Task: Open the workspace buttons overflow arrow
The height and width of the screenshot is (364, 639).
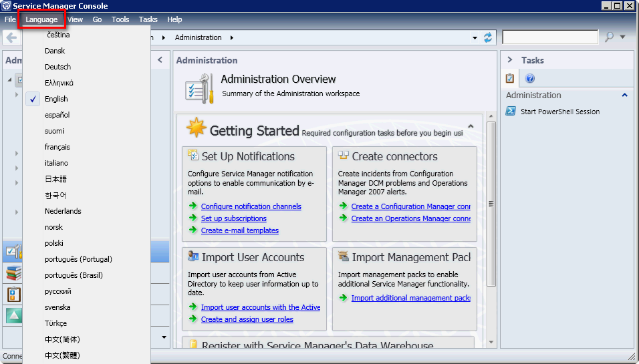Action: (164, 337)
